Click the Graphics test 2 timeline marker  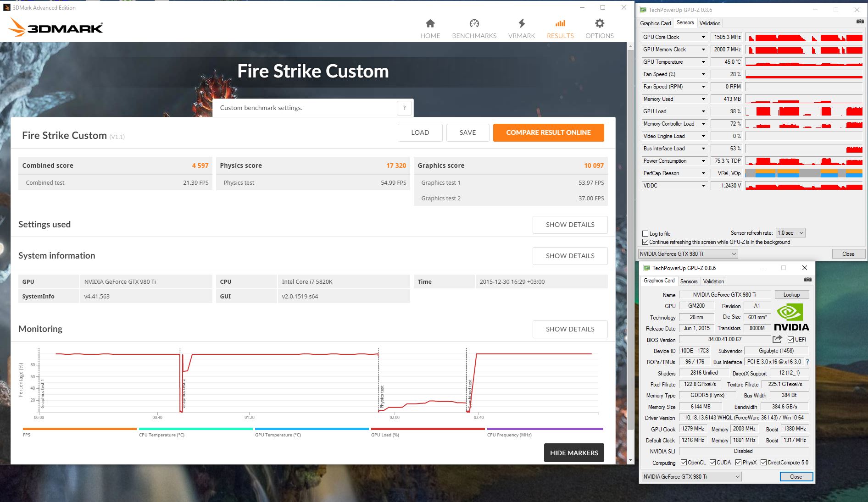click(x=184, y=394)
